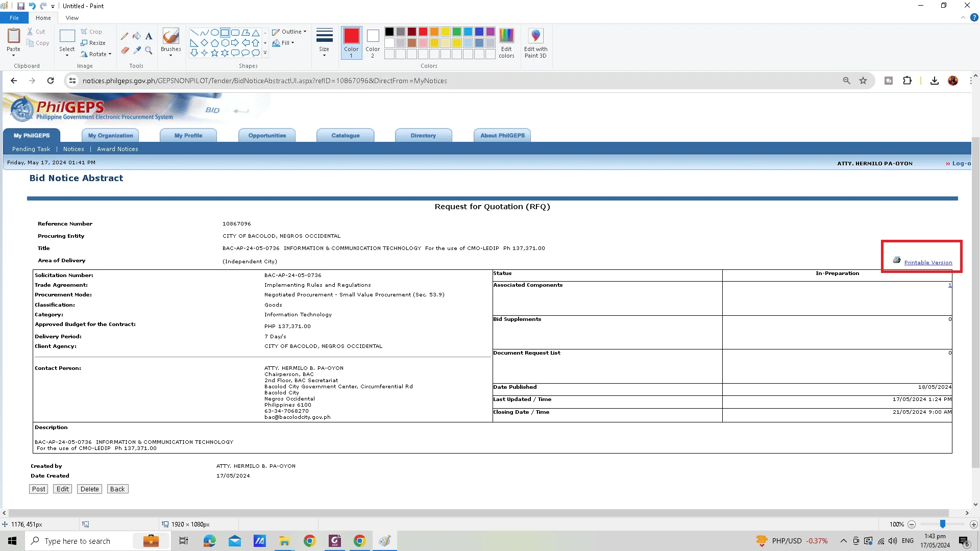Click the Copy command in Clipboard
Screen dimensions: 980x551
pyautogui.click(x=38, y=43)
